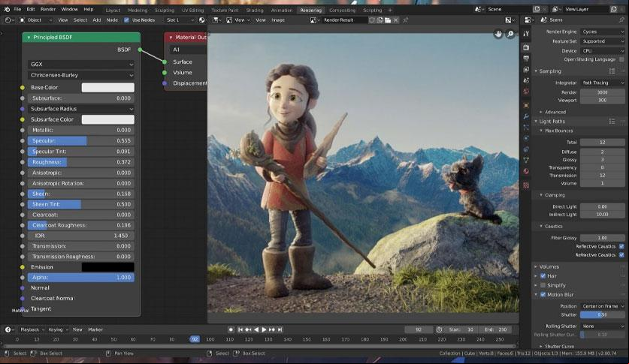
Task: Pin the properties editor context
Action: point(621,20)
